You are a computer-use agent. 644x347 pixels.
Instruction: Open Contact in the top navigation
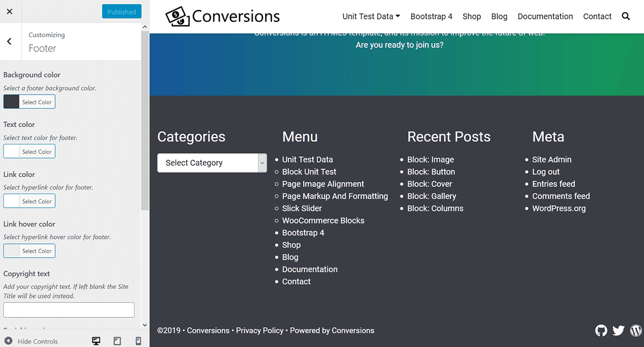coord(597,17)
